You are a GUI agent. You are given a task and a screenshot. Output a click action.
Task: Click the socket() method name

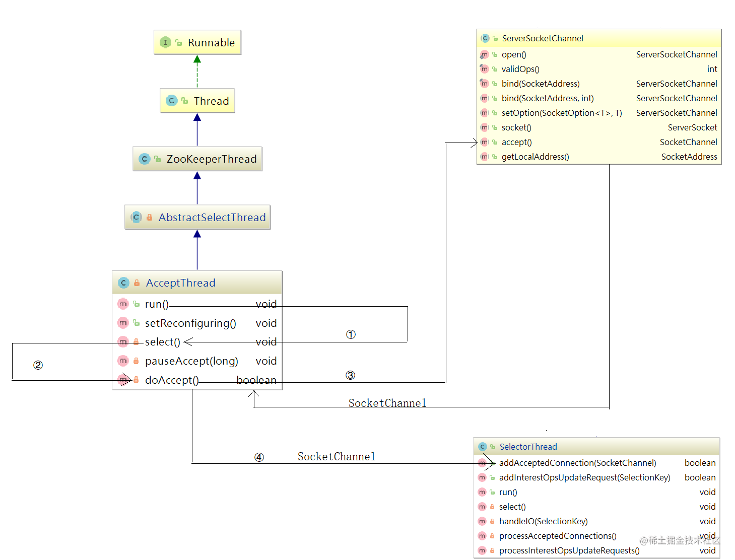pyautogui.click(x=516, y=127)
